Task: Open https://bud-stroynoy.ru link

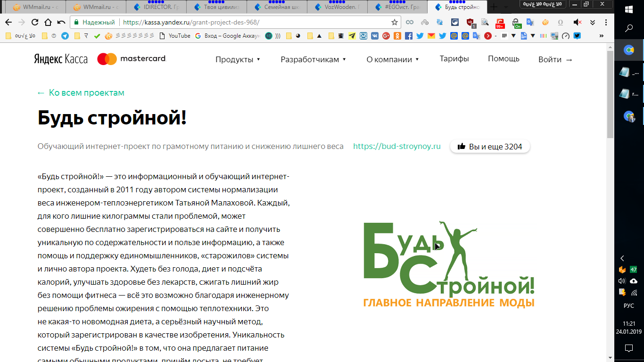Action: 397,147
